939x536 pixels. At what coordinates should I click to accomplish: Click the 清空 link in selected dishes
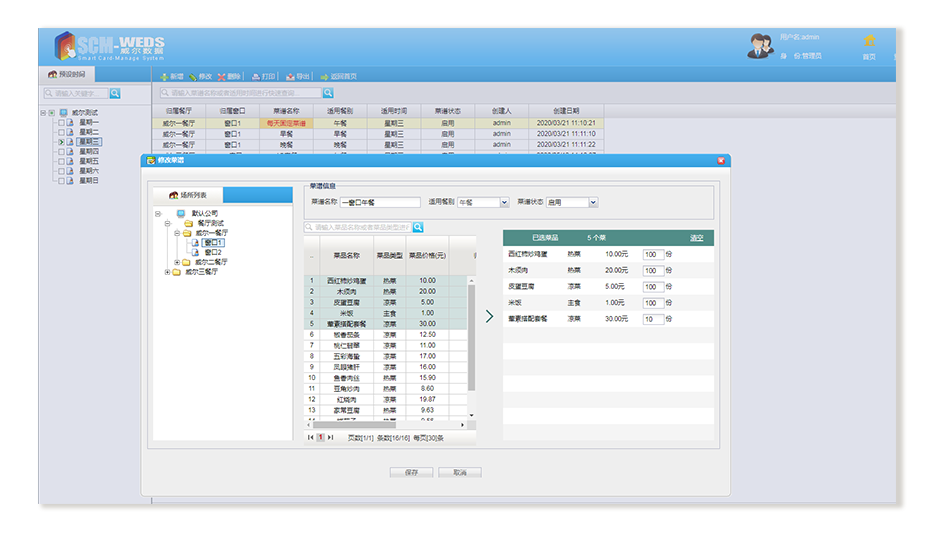(696, 238)
